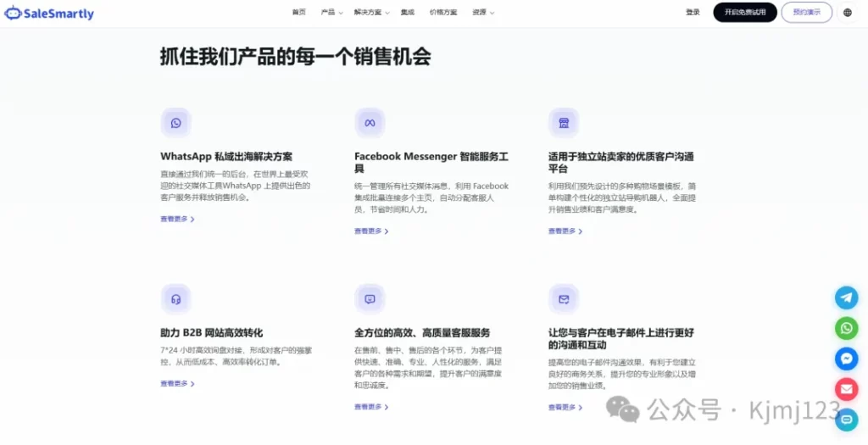
Task: Expand the 解决方案 dropdown menu
Action: (372, 12)
